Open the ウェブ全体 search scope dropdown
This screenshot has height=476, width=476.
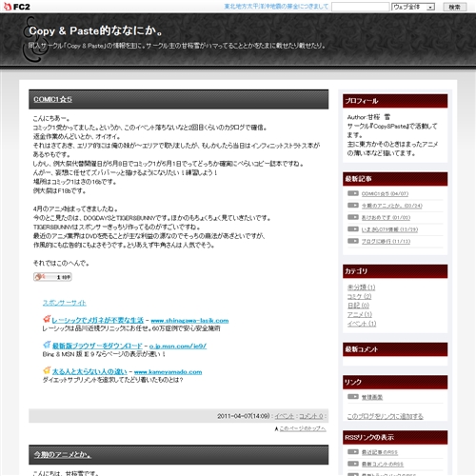pyautogui.click(x=413, y=7)
